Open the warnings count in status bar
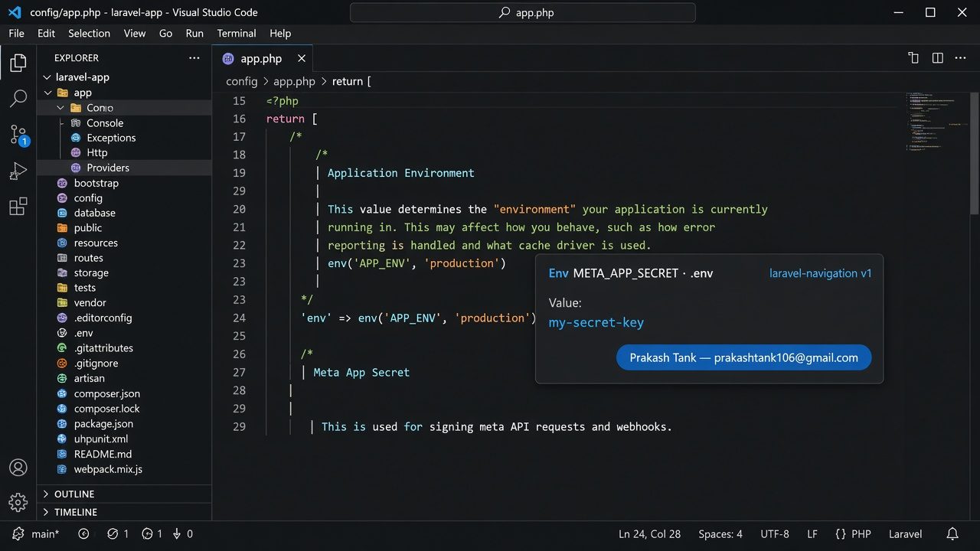This screenshot has width=980, height=551. pyautogui.click(x=152, y=534)
